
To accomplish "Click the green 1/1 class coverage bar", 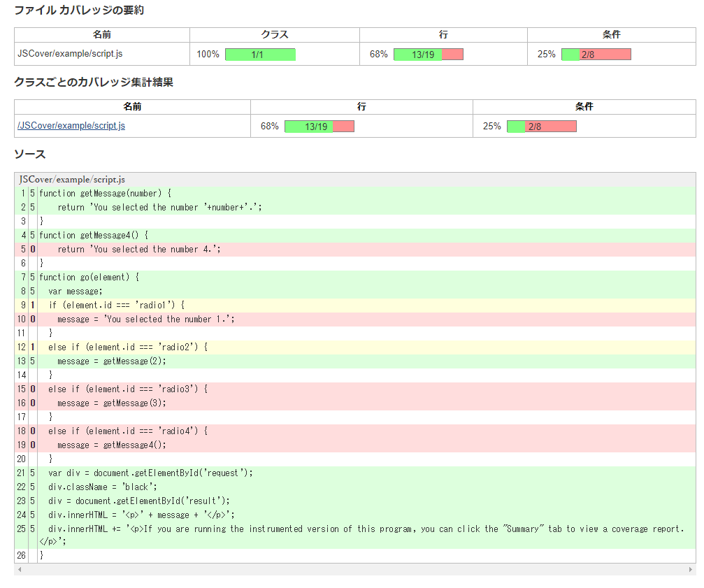I will coord(259,54).
